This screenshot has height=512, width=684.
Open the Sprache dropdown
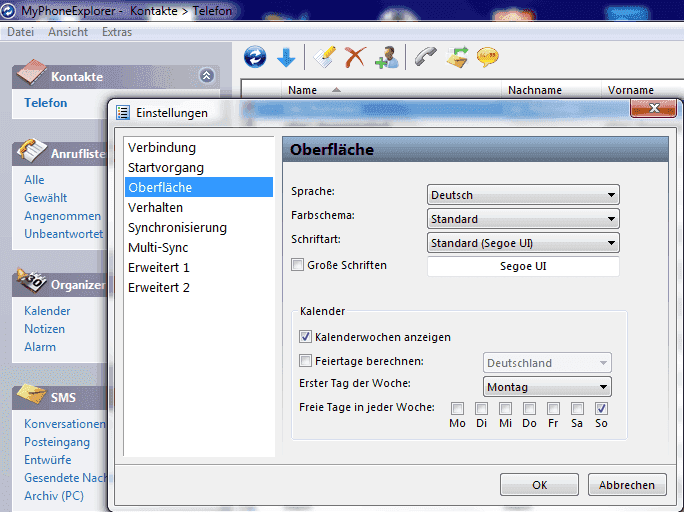pyautogui.click(x=523, y=195)
